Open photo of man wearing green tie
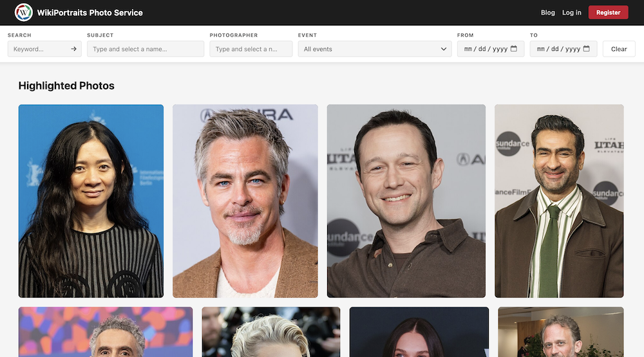Screen dimensions: 644x357 [x=559, y=201]
